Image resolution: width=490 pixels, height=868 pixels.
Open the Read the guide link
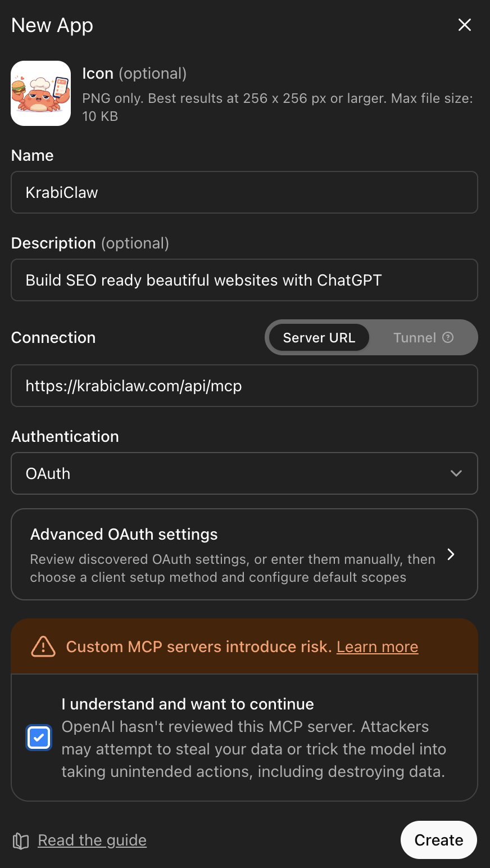click(92, 840)
